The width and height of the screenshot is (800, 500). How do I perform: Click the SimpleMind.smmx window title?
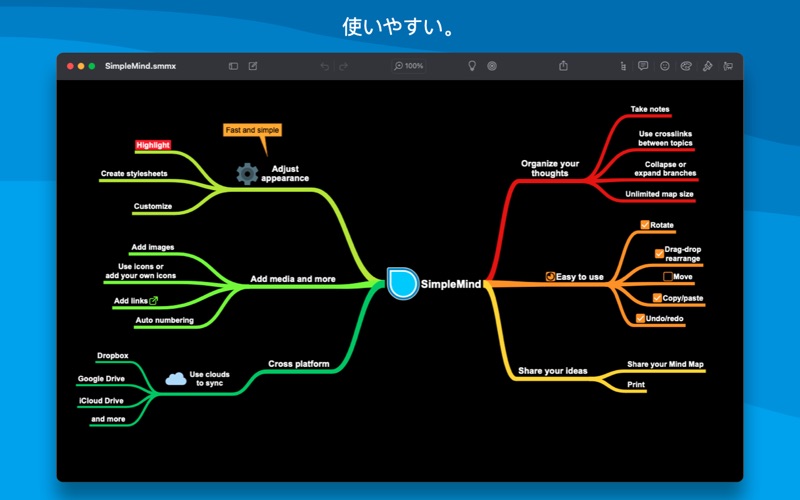140,66
